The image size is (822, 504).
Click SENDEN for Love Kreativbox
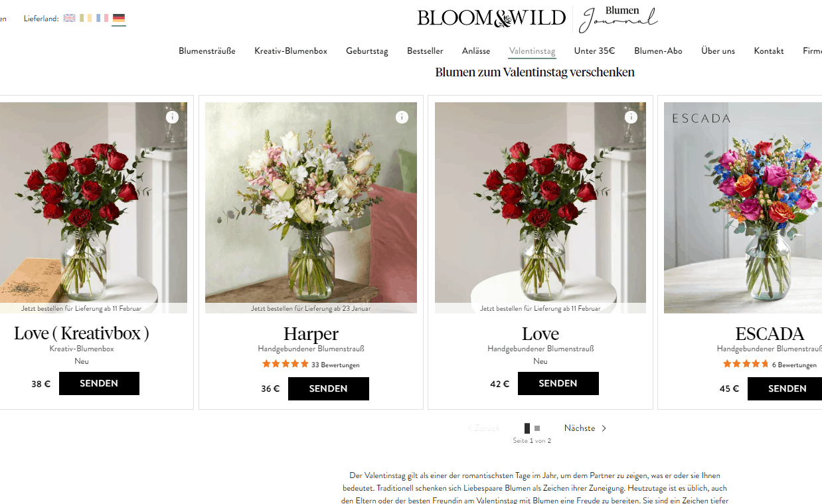(99, 383)
